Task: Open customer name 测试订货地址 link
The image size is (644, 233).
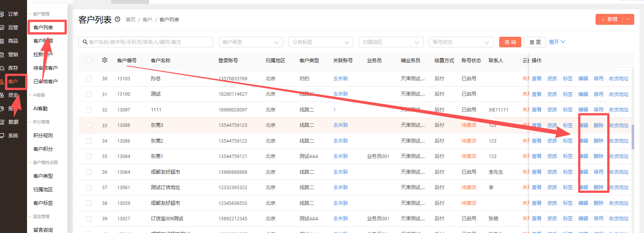Action: point(166,187)
